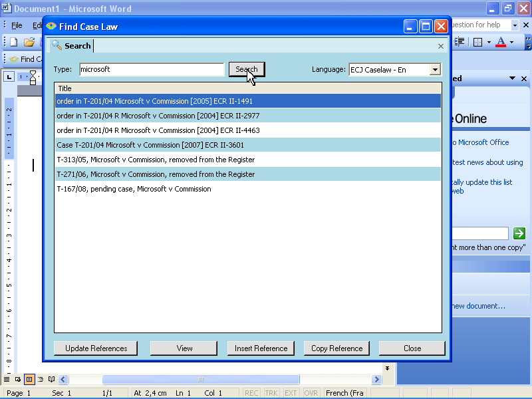
Task: Switch to Reading Layout view icon
Action: 52,379
